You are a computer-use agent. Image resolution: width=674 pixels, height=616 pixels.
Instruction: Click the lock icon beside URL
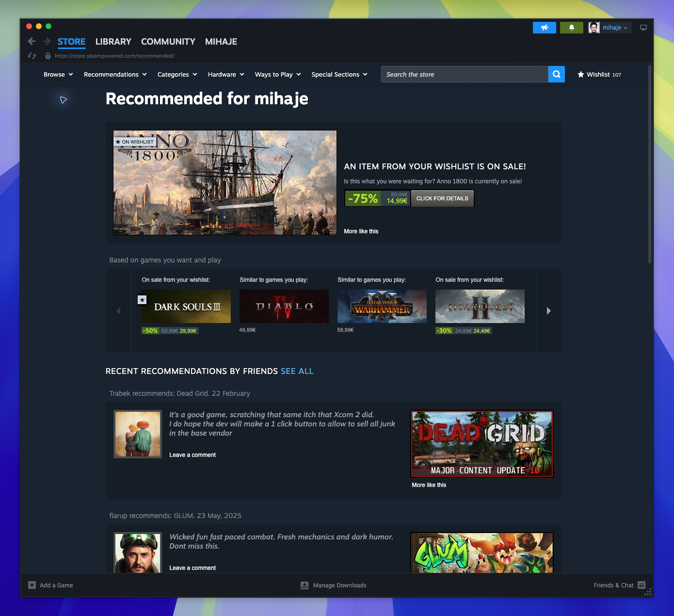[48, 56]
